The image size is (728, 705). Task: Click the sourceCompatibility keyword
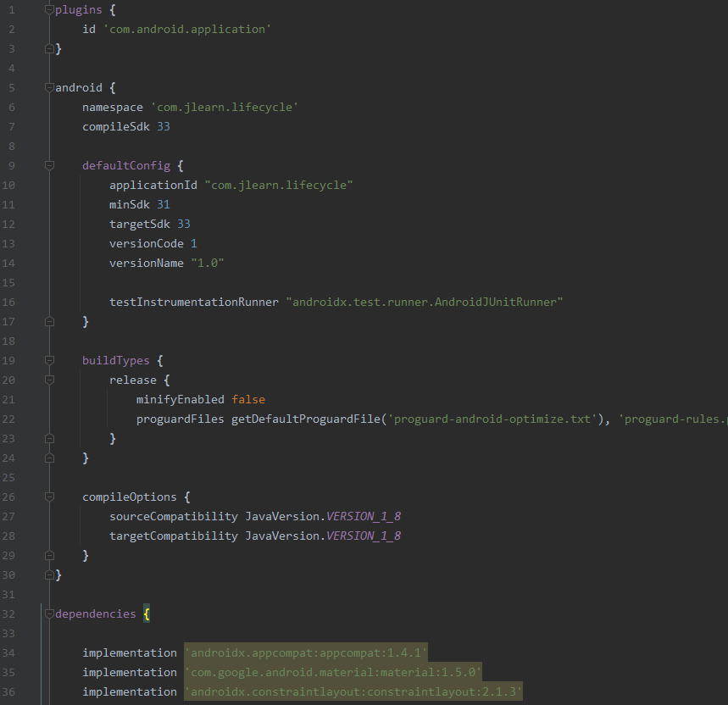[x=174, y=517]
